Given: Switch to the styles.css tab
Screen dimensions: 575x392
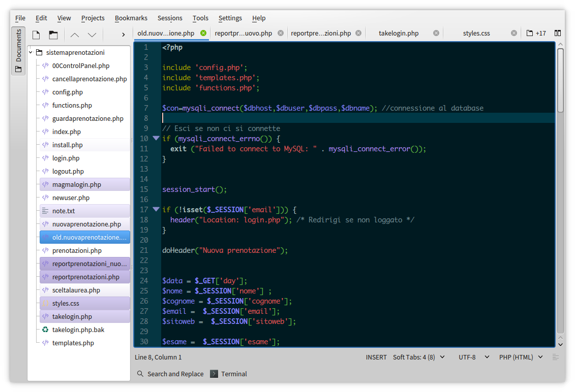Looking at the screenshot, I should click(x=476, y=34).
